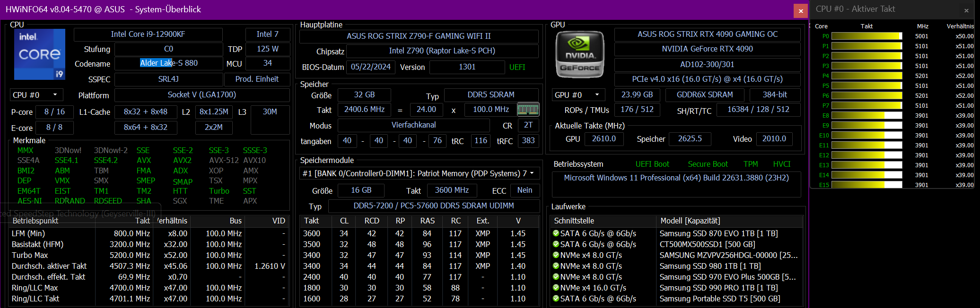This screenshot has height=308, width=980.
Task: Click the ASUS ROG STRIX RTX 4090 GAMING OC field
Action: pyautogui.click(x=707, y=34)
